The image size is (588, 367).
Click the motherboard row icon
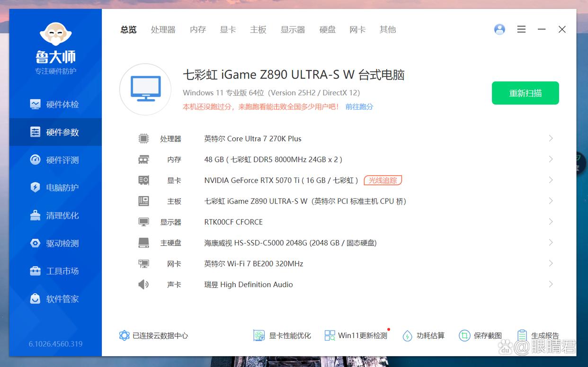143,201
